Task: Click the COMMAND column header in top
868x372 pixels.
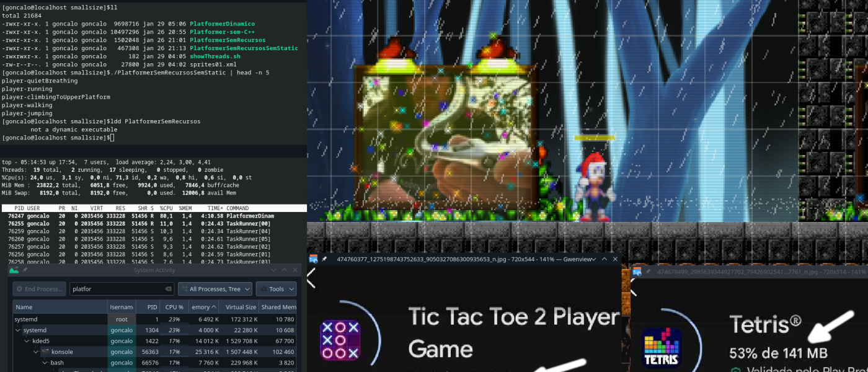Action: pyautogui.click(x=237, y=208)
